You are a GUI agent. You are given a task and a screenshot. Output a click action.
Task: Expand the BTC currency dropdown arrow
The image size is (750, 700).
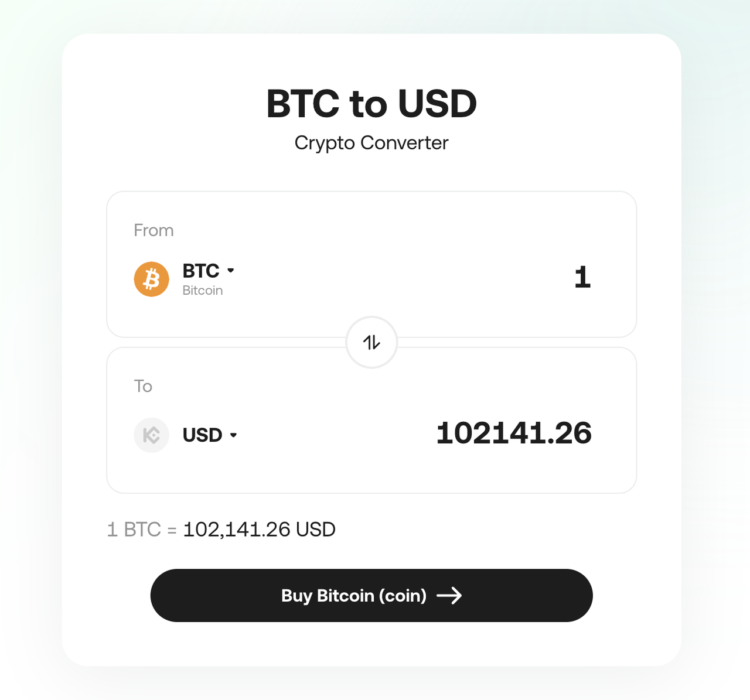(231, 271)
